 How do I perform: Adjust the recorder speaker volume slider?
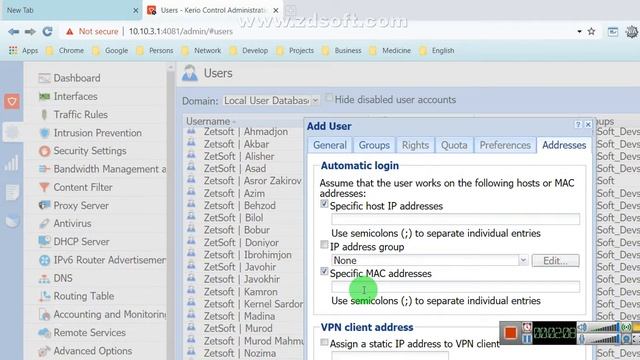click(x=604, y=327)
